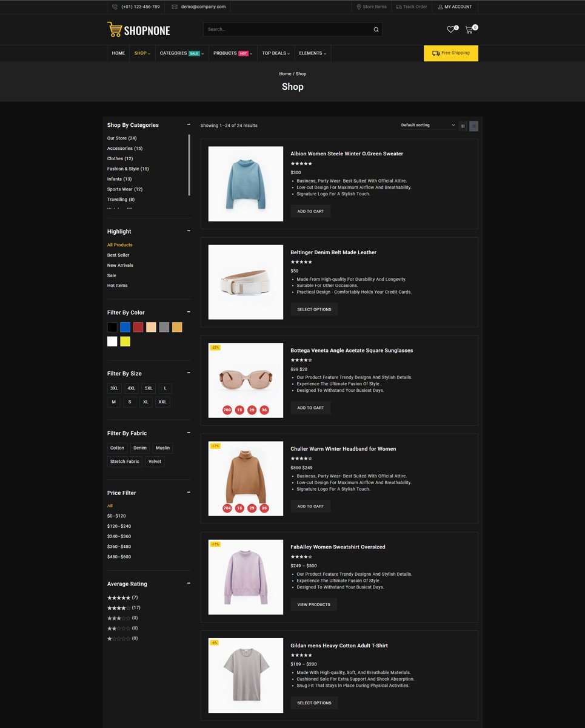Image resolution: width=585 pixels, height=728 pixels.
Task: Open the Top Deals menu
Action: pyautogui.click(x=276, y=53)
